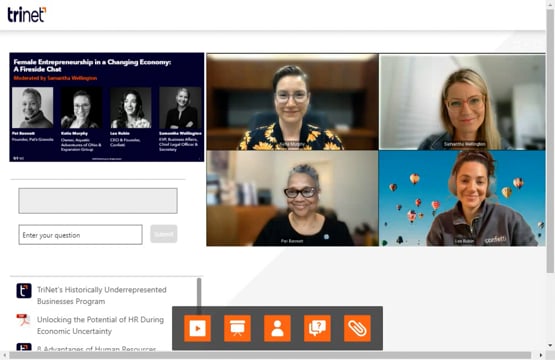Click PDF icon beside Unlocking the Potential
Viewport: 555px width, 360px height.
click(24, 320)
